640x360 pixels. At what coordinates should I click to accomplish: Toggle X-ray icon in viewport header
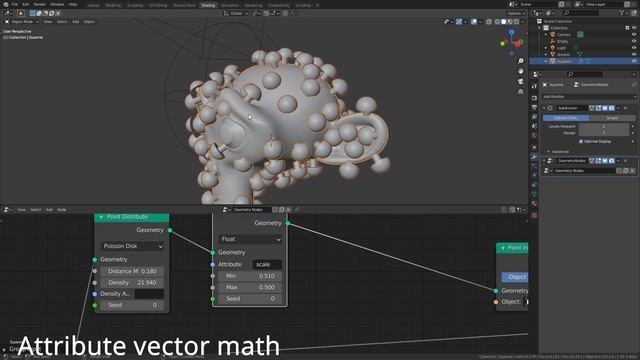489,22
